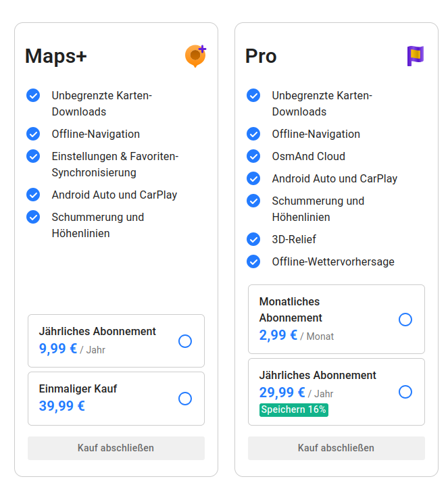
Task: Click checkmark beside Pro Android Auto und CarPlay
Action: 253,178
